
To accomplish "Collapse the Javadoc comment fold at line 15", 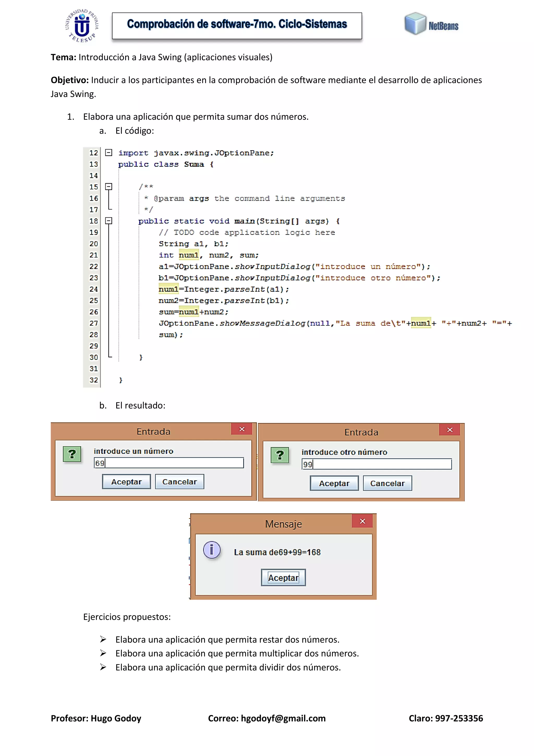I will [x=108, y=187].
